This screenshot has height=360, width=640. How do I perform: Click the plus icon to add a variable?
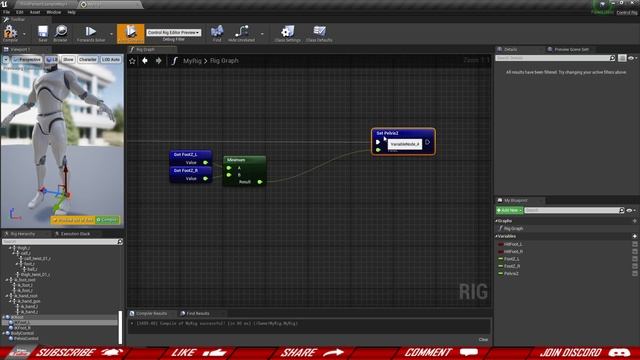click(x=634, y=236)
